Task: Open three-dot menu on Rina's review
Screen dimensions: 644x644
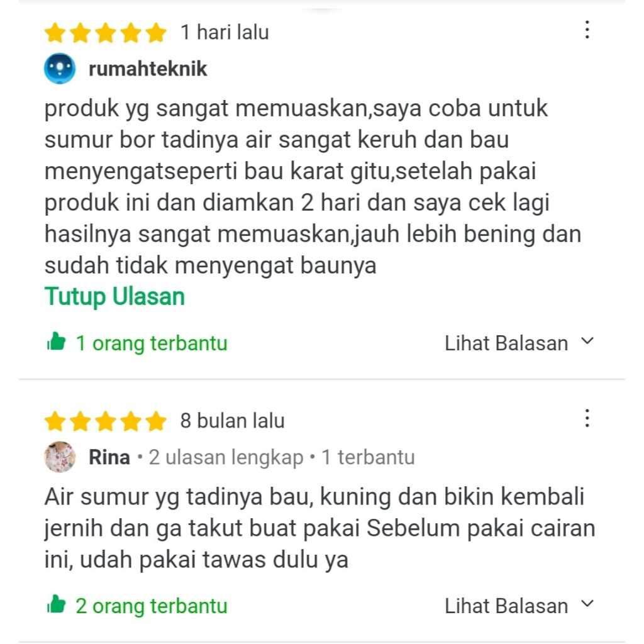Action: pyautogui.click(x=587, y=418)
